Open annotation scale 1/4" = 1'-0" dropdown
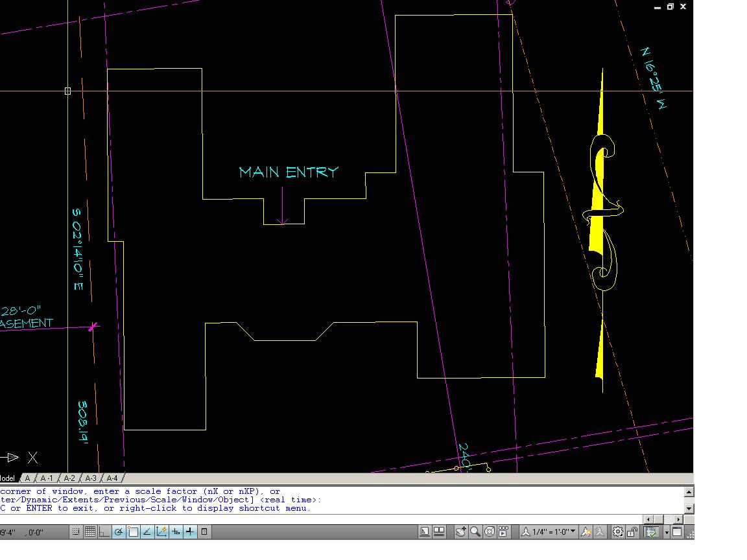Viewport: 747px width, 560px height. (x=549, y=532)
